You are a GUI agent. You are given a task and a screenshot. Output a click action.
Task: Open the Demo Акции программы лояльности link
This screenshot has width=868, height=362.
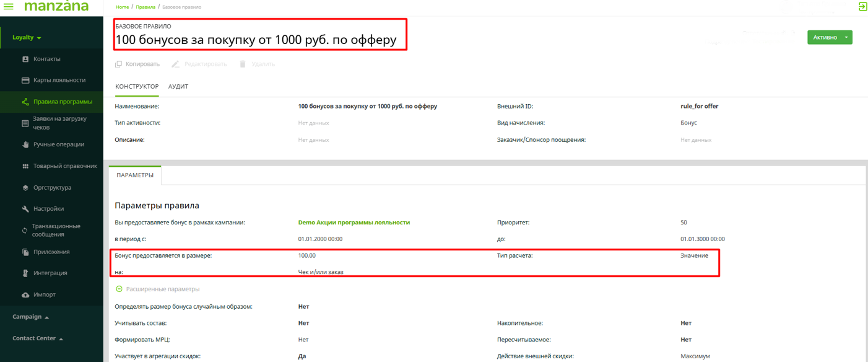(x=354, y=223)
